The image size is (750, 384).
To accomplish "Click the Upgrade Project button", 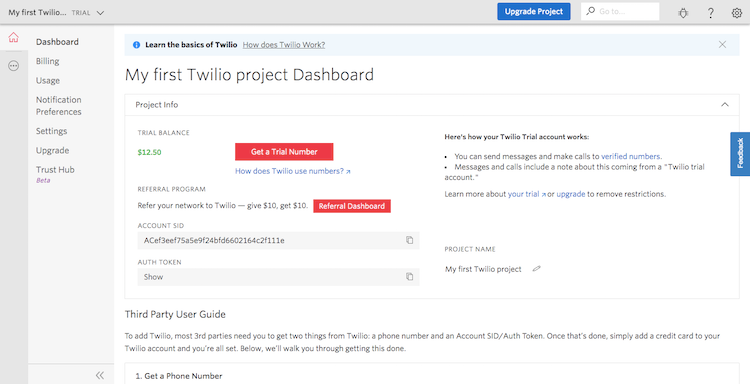I will pyautogui.click(x=534, y=11).
